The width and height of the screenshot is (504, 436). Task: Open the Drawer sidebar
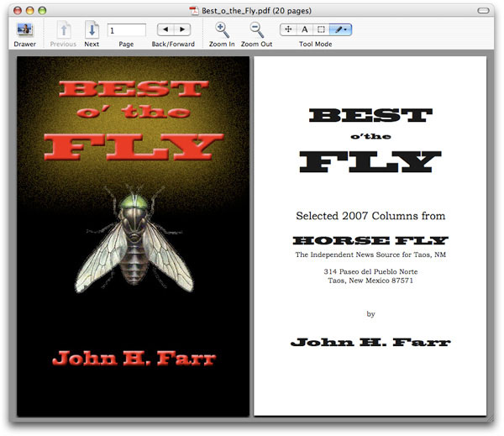click(x=24, y=30)
